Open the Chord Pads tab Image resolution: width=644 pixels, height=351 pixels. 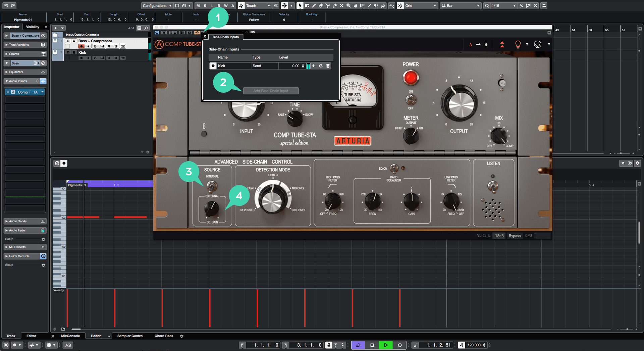click(x=164, y=336)
